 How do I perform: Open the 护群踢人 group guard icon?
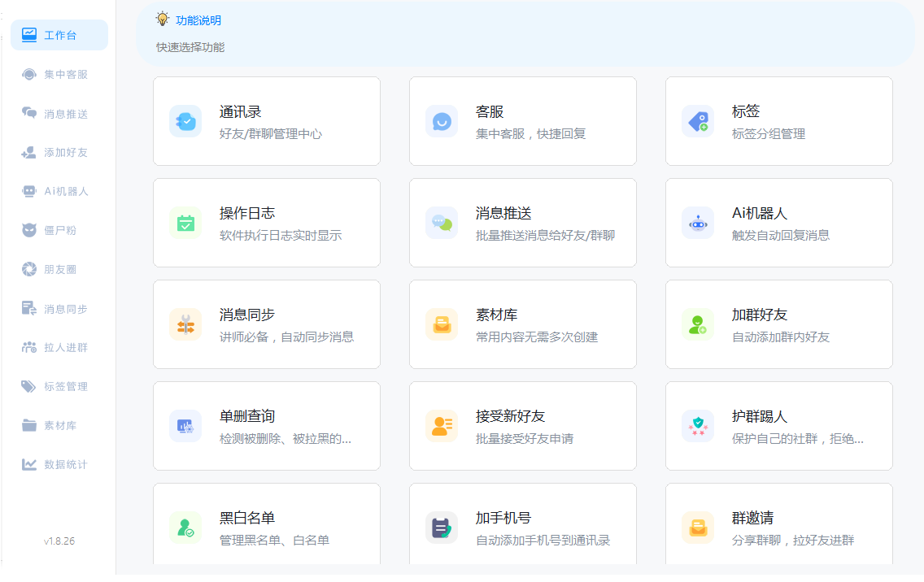[x=697, y=425]
